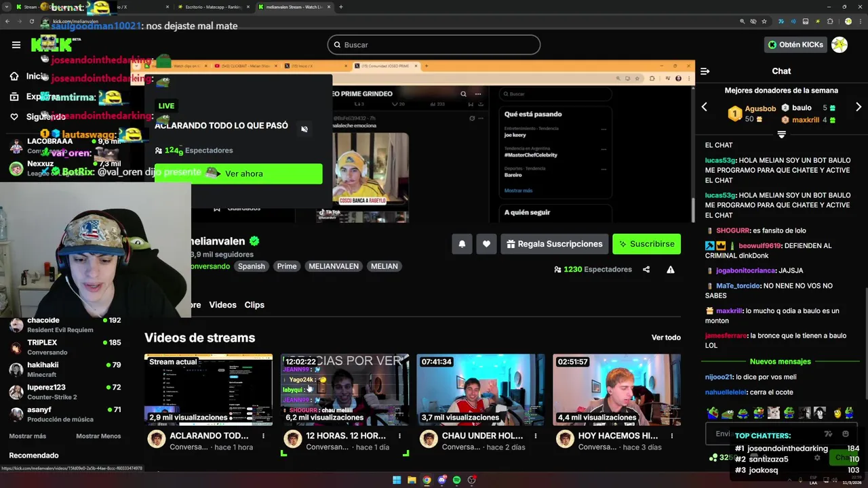
Task: Open TRIPLEX channel in sidebar
Action: pyautogui.click(x=65, y=347)
